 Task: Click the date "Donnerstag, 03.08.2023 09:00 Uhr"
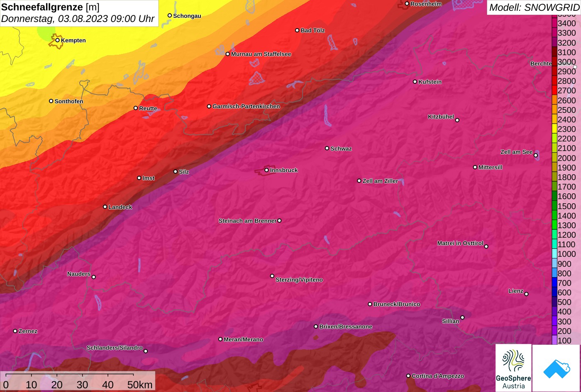tap(78, 19)
